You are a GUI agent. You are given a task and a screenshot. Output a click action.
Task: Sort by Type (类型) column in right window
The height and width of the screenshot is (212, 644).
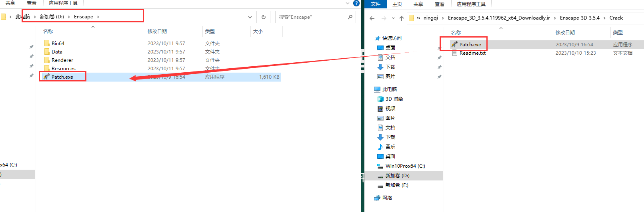618,32
